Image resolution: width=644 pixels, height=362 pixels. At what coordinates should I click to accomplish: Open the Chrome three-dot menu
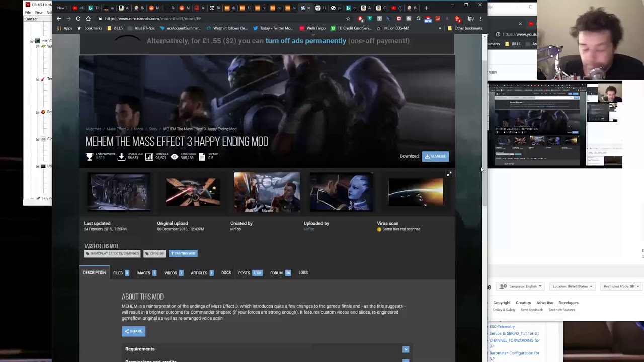(x=480, y=18)
